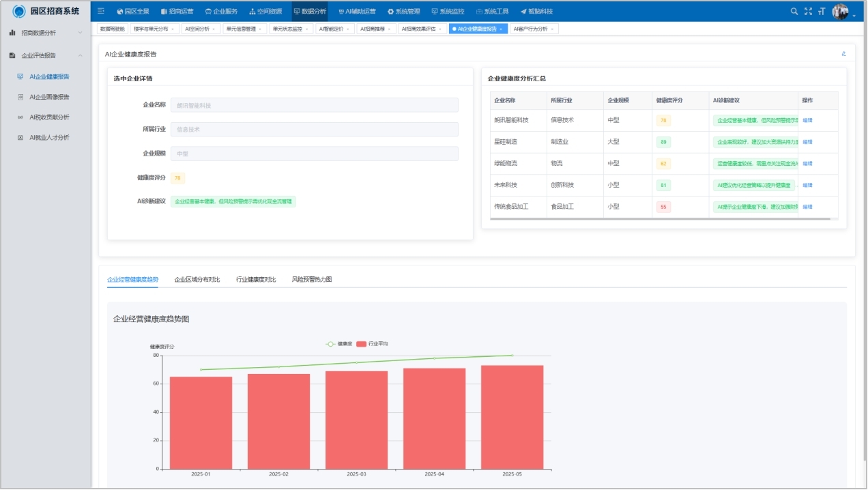Image resolution: width=868 pixels, height=490 pixels.
Task: Switch to 风险预警热力图 tab
Action: pos(312,280)
